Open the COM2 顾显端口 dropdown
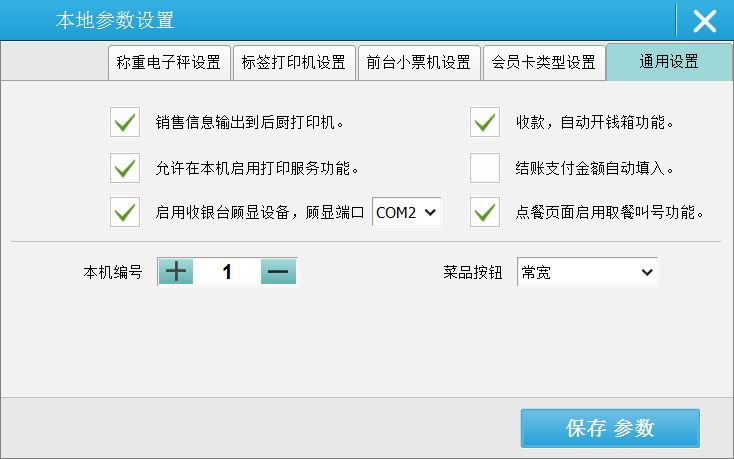The height and width of the screenshot is (459, 734). 406,212
